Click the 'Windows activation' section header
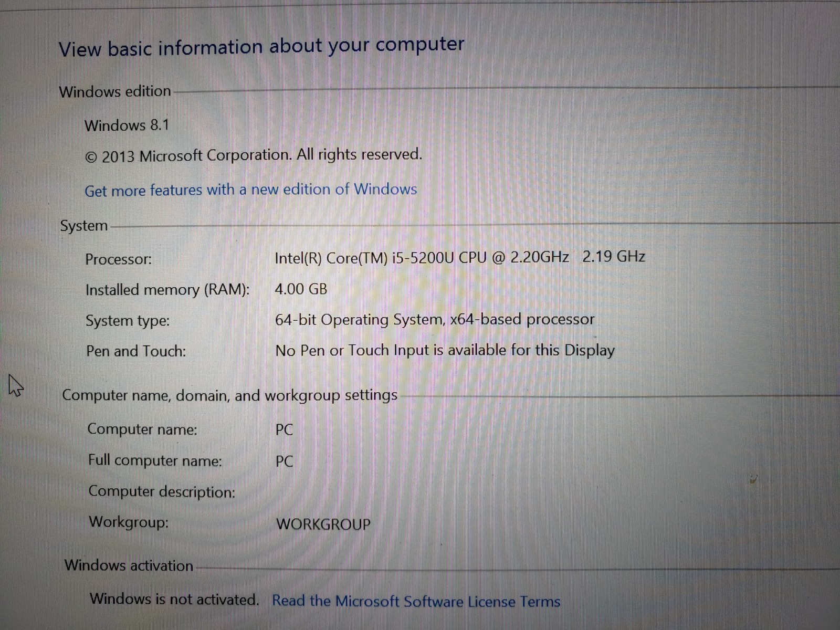This screenshot has height=630, width=840. 129,565
